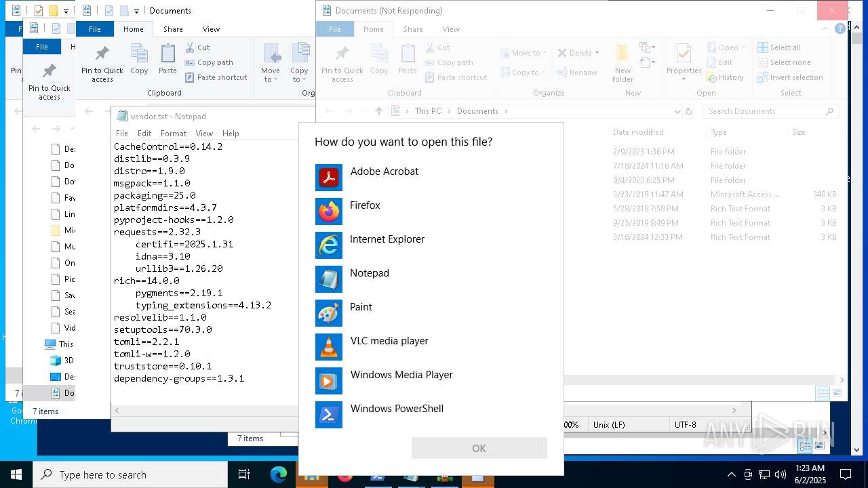Viewport: 868px width, 488px height.
Task: Click New folder in Not Responding window
Action: [623, 63]
